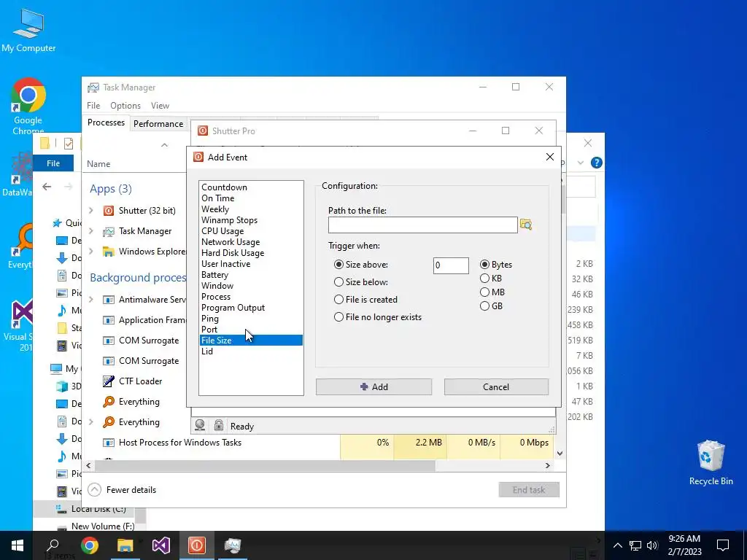Viewport: 747px width, 560px height.
Task: Expand the second Everything process entry
Action: coord(91,422)
